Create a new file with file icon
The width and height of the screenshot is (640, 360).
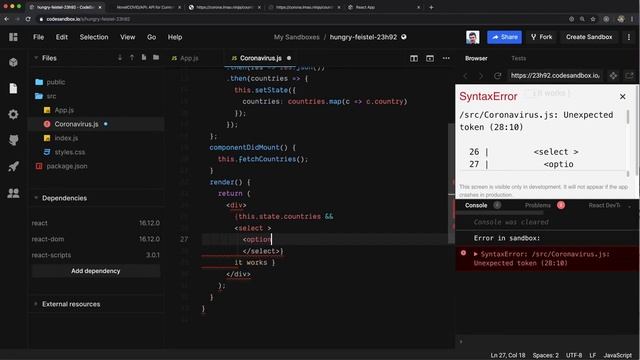[x=144, y=58]
